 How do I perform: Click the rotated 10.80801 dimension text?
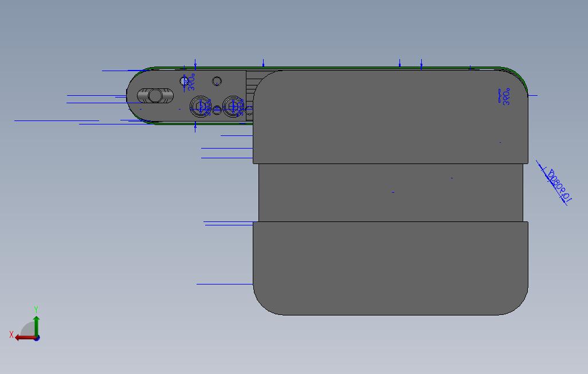559,186
